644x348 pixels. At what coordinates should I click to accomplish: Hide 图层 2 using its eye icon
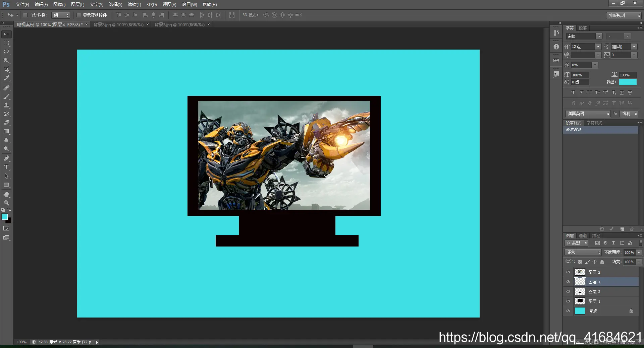point(568,272)
